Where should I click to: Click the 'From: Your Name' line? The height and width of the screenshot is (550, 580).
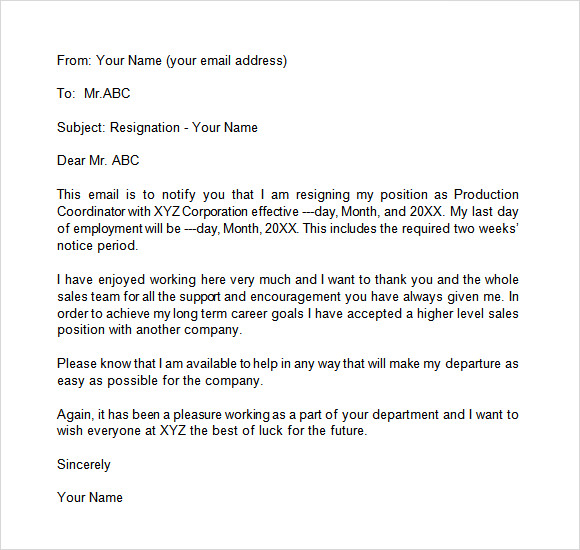tap(172, 61)
